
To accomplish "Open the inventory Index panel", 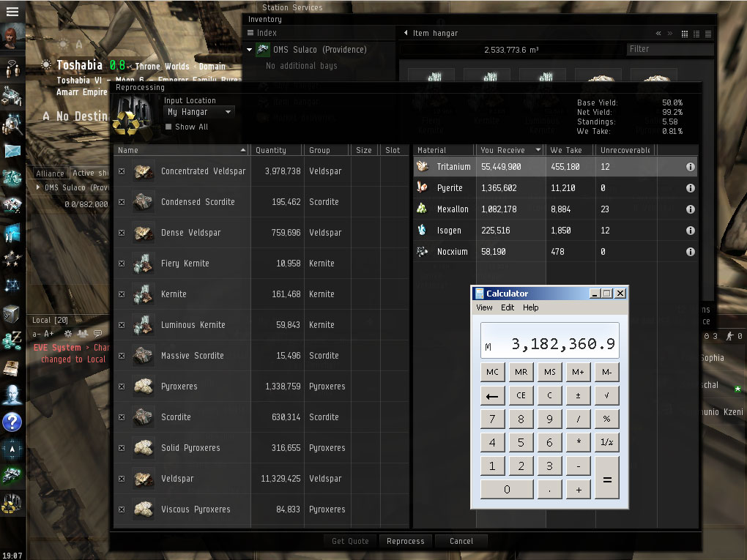I will pos(262,33).
